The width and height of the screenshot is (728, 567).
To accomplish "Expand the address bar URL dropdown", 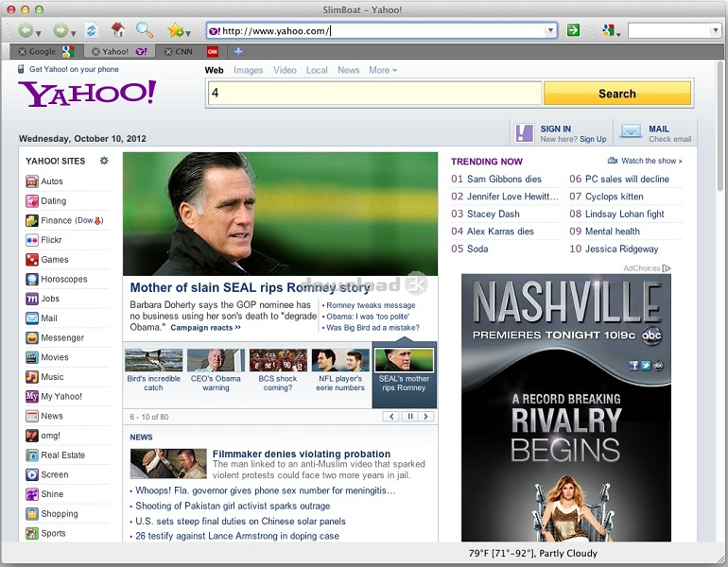I will click(x=550, y=31).
